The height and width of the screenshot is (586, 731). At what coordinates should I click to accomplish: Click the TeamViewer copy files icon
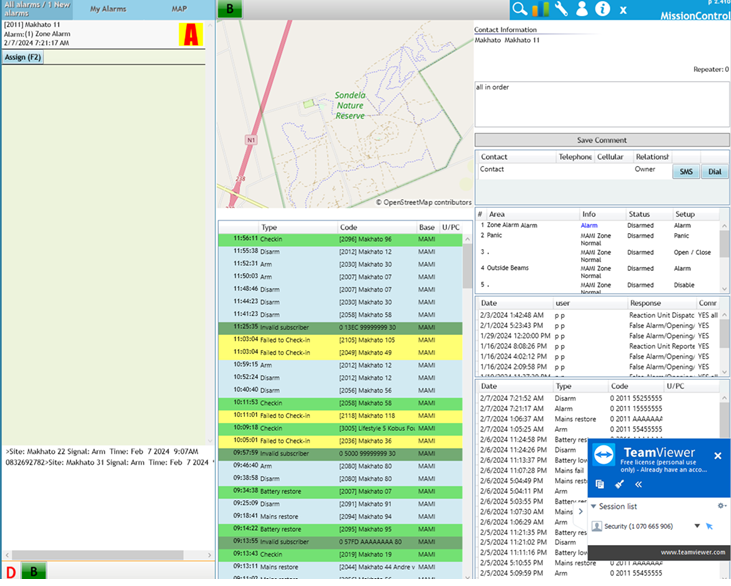coord(600,484)
